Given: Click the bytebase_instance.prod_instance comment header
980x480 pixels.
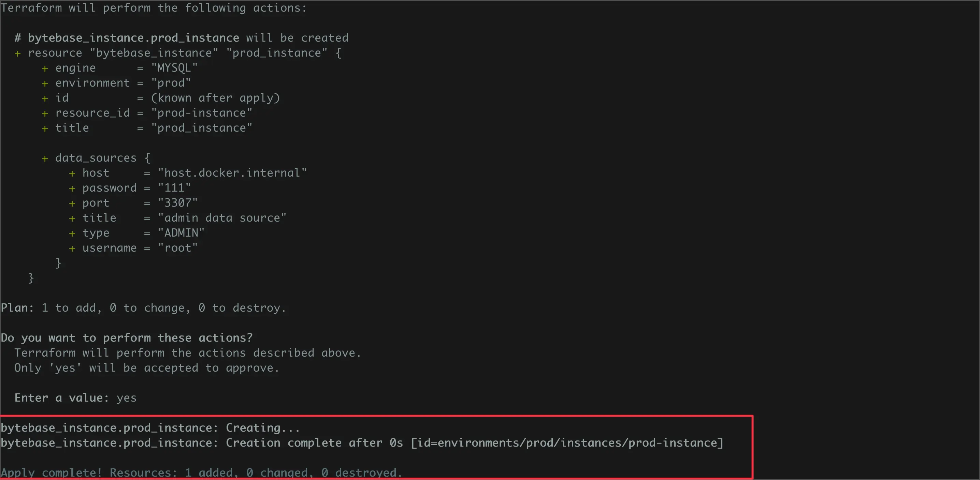Looking at the screenshot, I should tap(181, 38).
